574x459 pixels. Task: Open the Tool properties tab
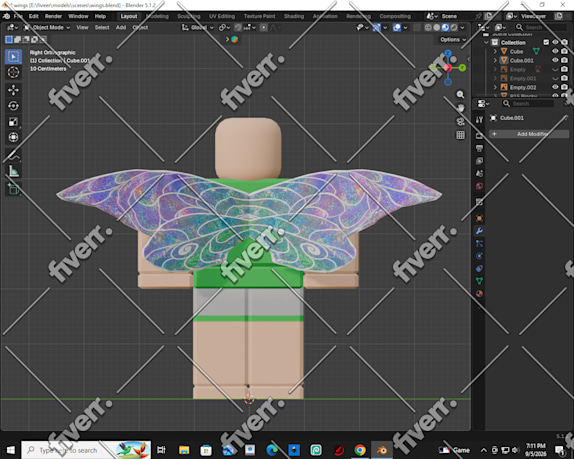point(479,119)
